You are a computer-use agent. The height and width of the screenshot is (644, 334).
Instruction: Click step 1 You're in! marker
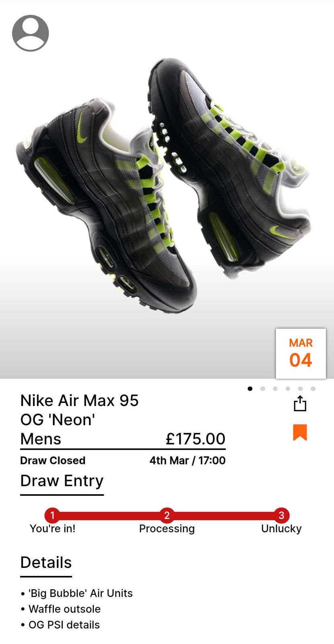(52, 515)
